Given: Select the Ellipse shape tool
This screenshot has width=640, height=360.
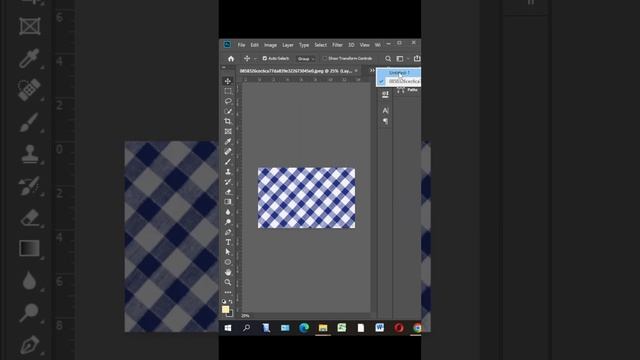Looking at the screenshot, I should pos(228,262).
